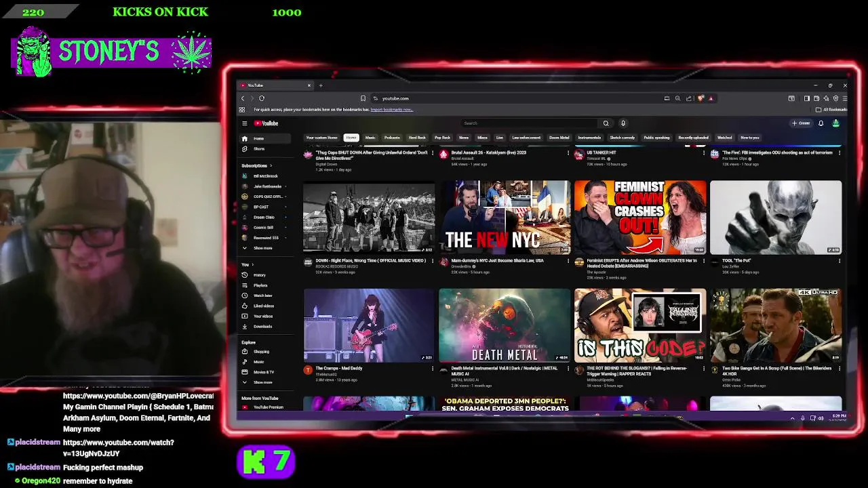Click the search magnifier button on YouTube

click(606, 123)
